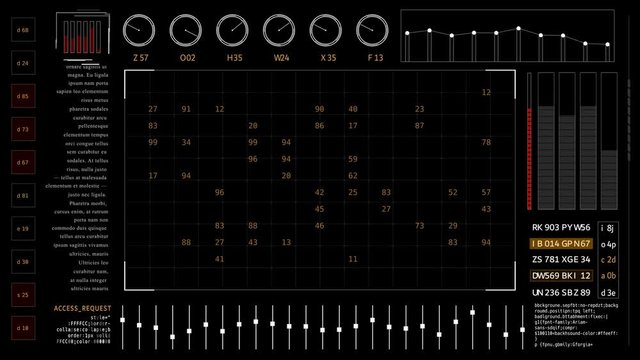The width and height of the screenshot is (640, 360).
Task: Select grid cell 11
Action: tap(353, 259)
